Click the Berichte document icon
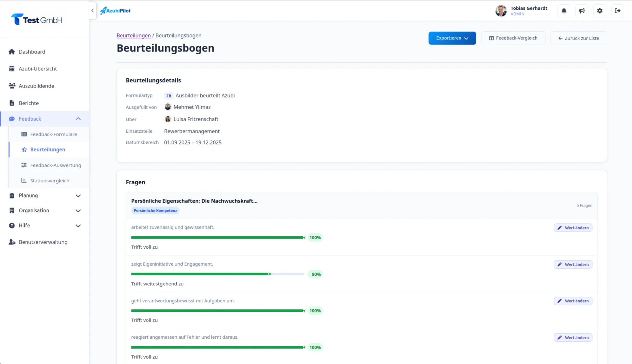632x364 pixels. point(12,103)
